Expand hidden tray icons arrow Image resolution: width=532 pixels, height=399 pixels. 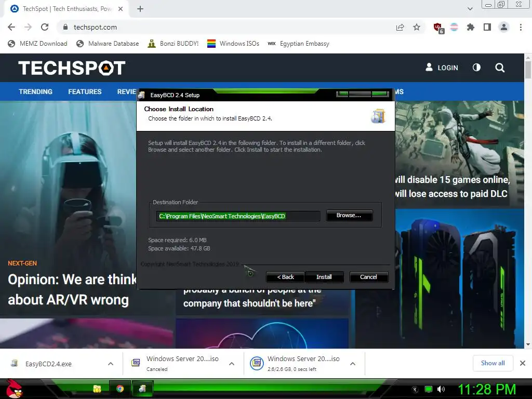point(415,389)
